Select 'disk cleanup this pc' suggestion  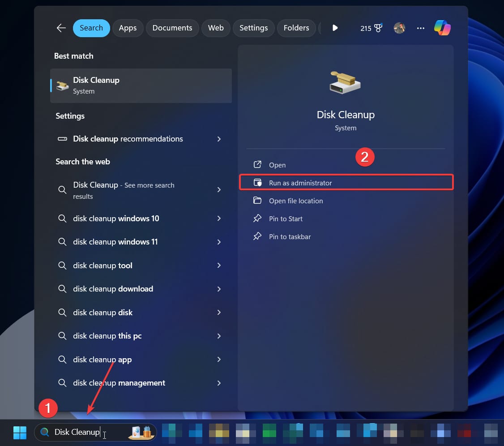coord(141,336)
